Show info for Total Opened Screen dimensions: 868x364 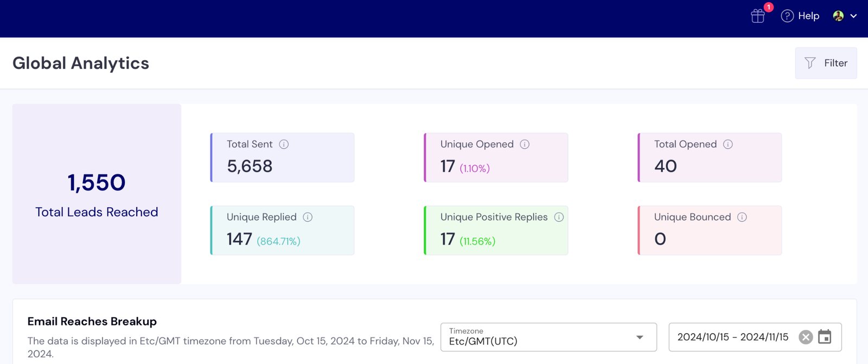coord(728,144)
